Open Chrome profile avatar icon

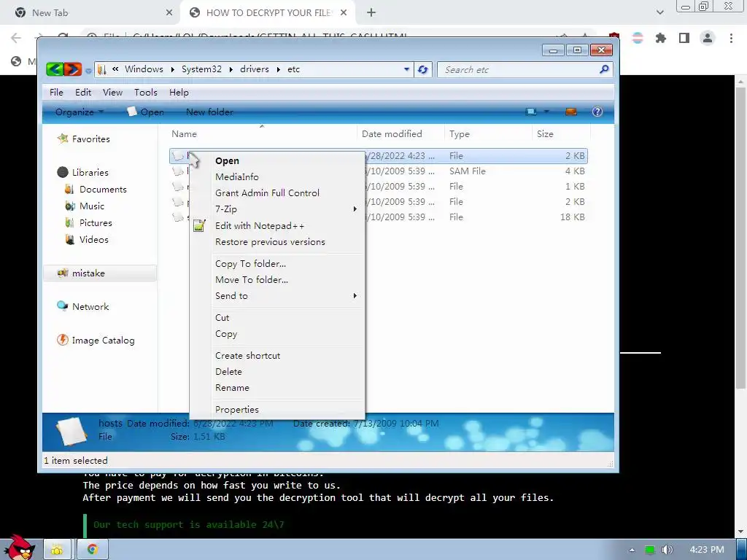coord(708,38)
